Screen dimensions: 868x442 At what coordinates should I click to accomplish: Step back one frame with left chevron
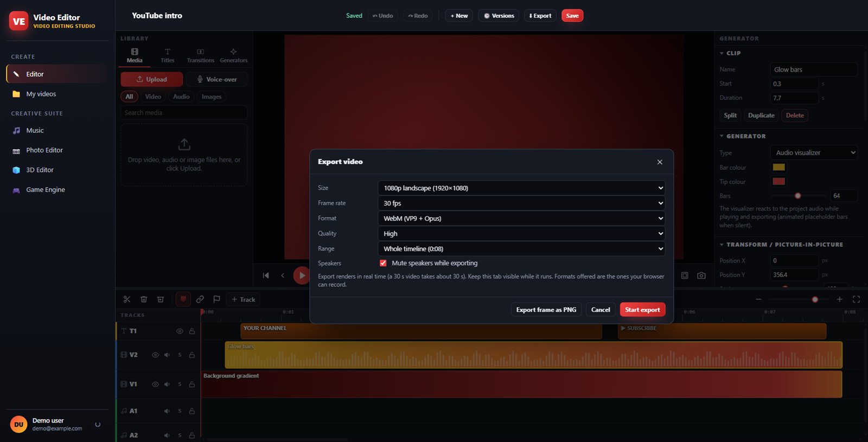283,276
